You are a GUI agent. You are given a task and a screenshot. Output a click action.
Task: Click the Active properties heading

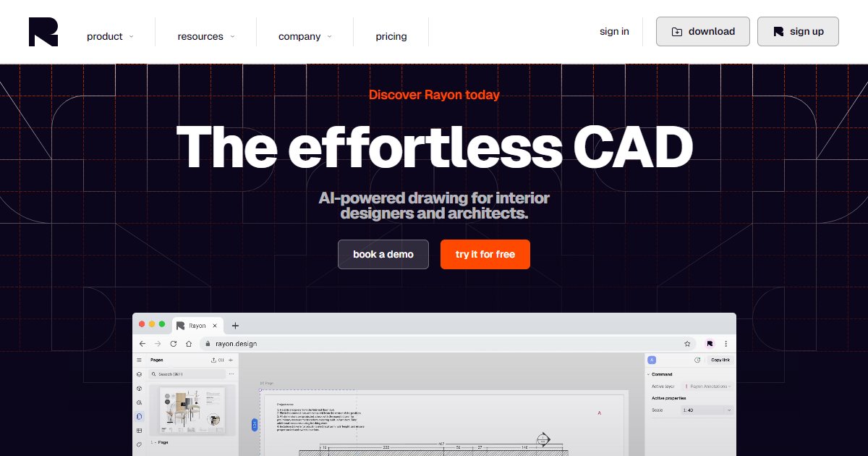tap(669, 398)
